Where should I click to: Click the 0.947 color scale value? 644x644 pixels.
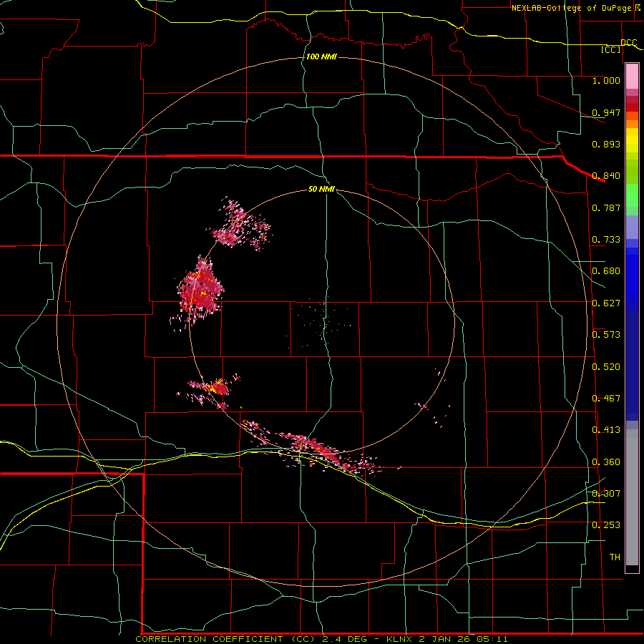click(x=606, y=112)
